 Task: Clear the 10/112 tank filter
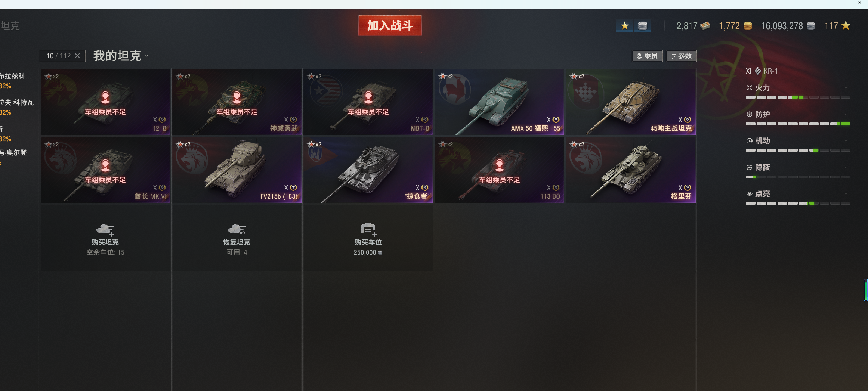(x=77, y=56)
